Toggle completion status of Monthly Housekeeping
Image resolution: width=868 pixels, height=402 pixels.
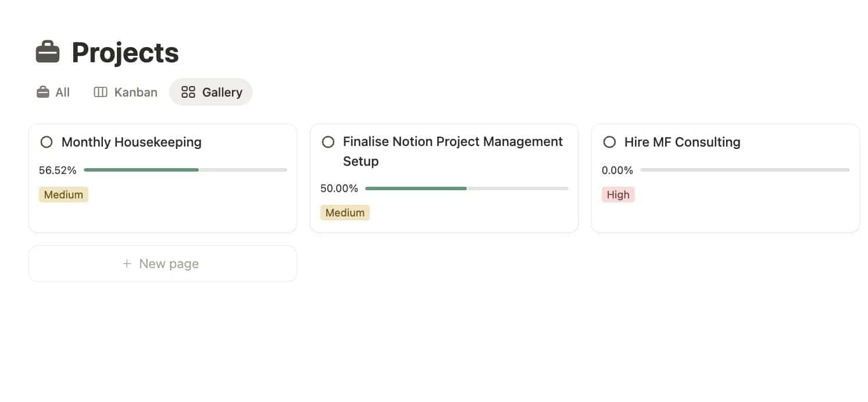coord(47,141)
